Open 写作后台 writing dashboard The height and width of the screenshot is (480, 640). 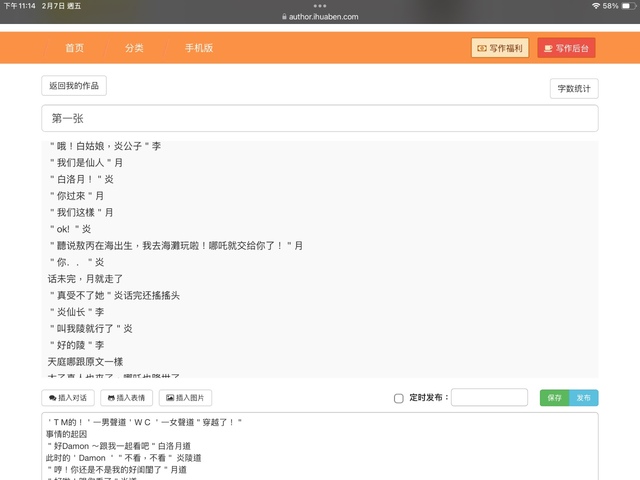click(566, 48)
